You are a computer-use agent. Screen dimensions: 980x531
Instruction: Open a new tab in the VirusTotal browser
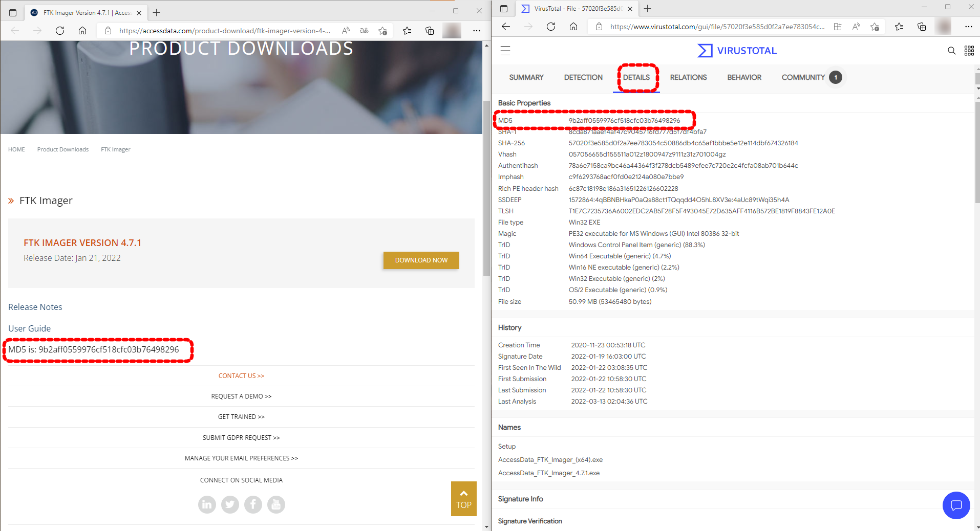[x=648, y=9]
